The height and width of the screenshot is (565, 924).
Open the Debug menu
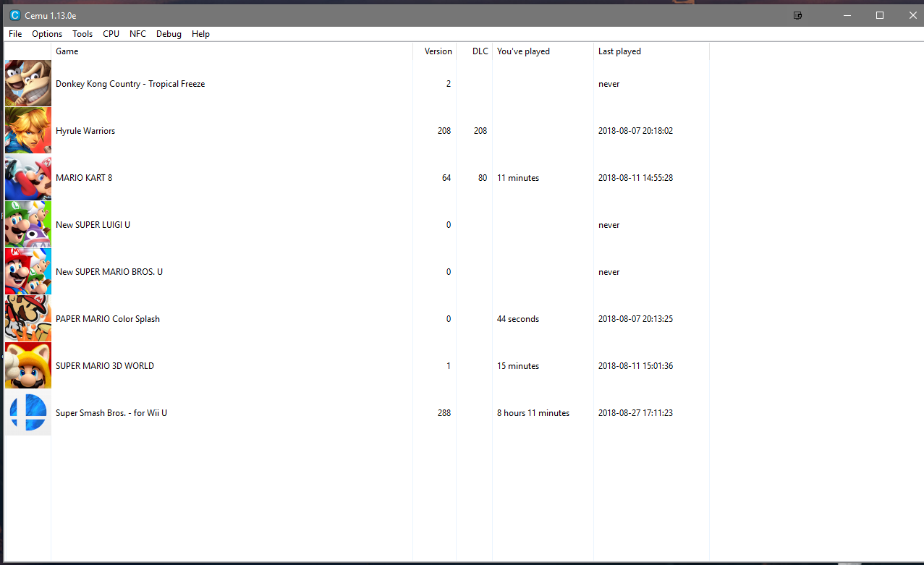[169, 34]
